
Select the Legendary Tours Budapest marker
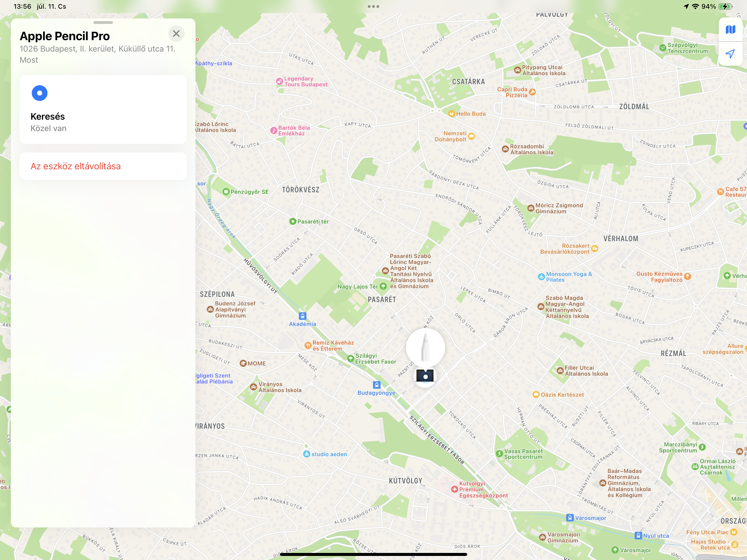(x=279, y=81)
